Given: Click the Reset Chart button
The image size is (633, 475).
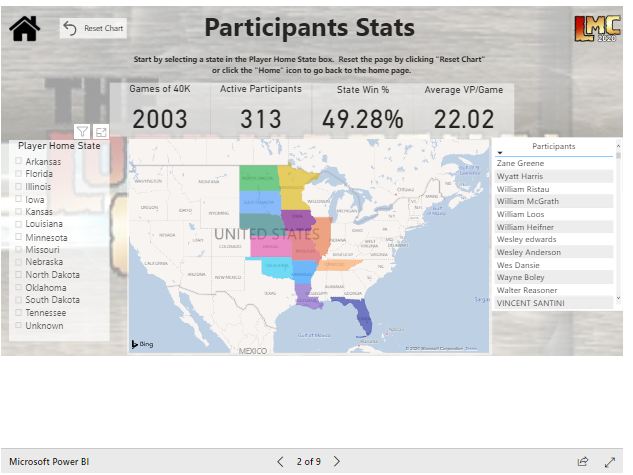Looking at the screenshot, I should click(x=93, y=29).
